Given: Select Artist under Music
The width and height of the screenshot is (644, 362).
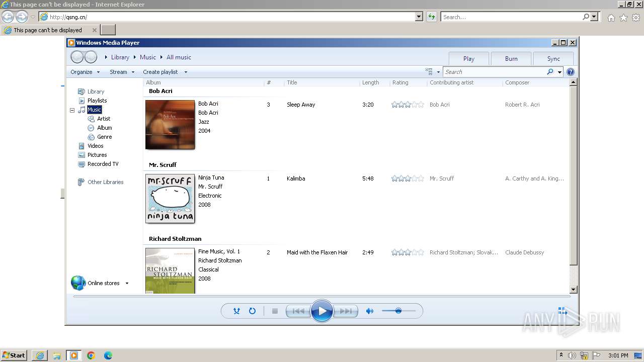Looking at the screenshot, I should 104,119.
